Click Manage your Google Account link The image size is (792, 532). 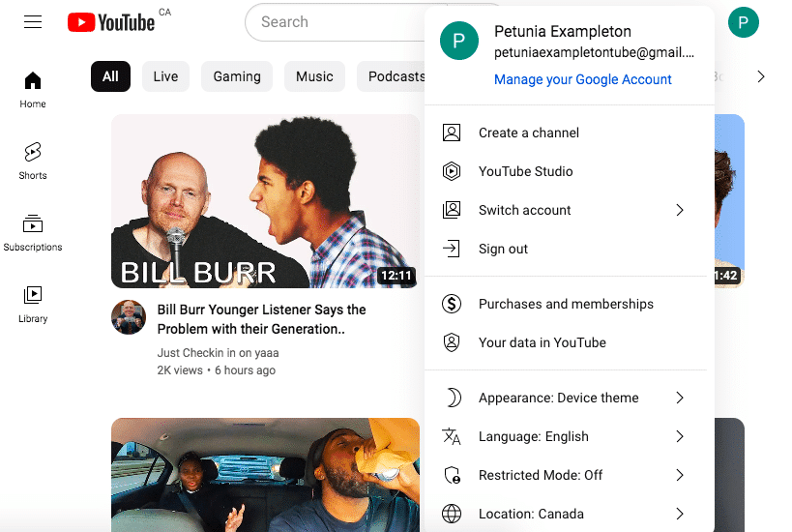pos(582,79)
